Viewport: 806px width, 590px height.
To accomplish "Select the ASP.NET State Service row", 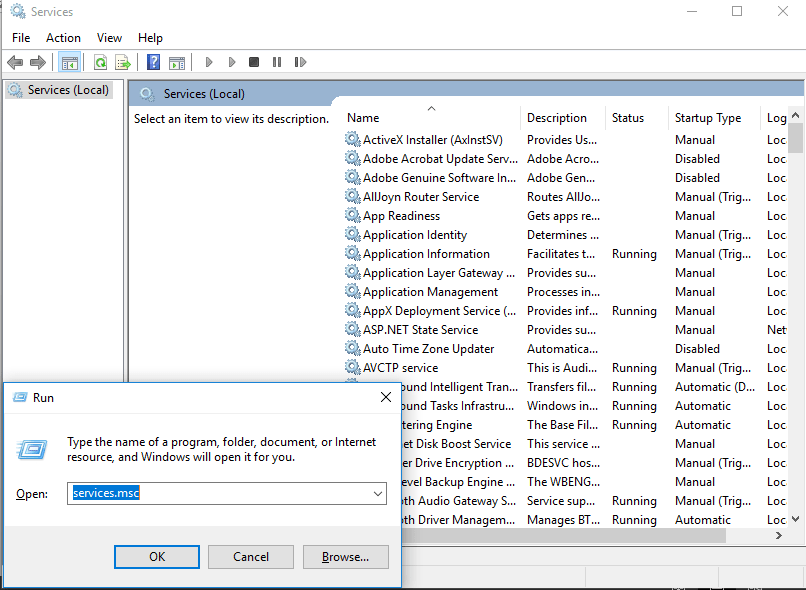I will (420, 330).
